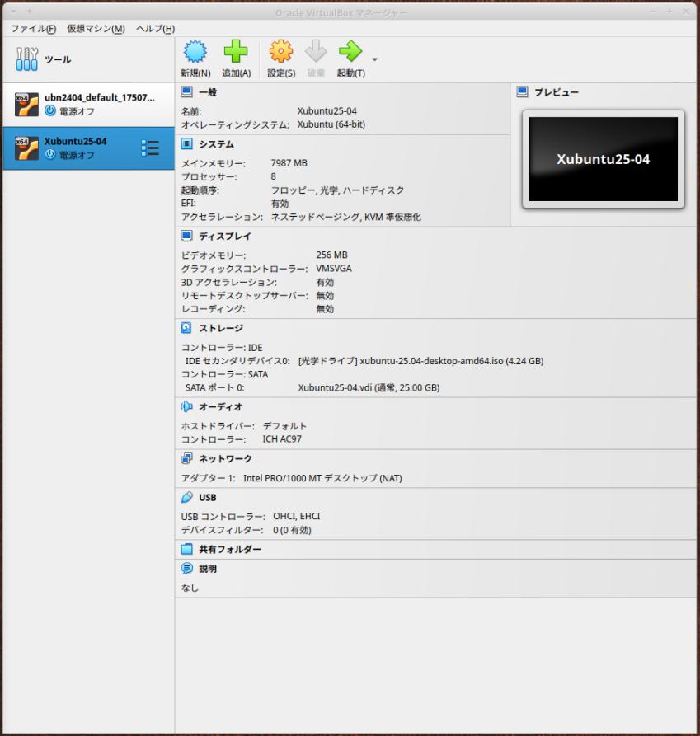The image size is (700, 736).
Task: Click the USB section plug icon
Action: click(x=187, y=497)
